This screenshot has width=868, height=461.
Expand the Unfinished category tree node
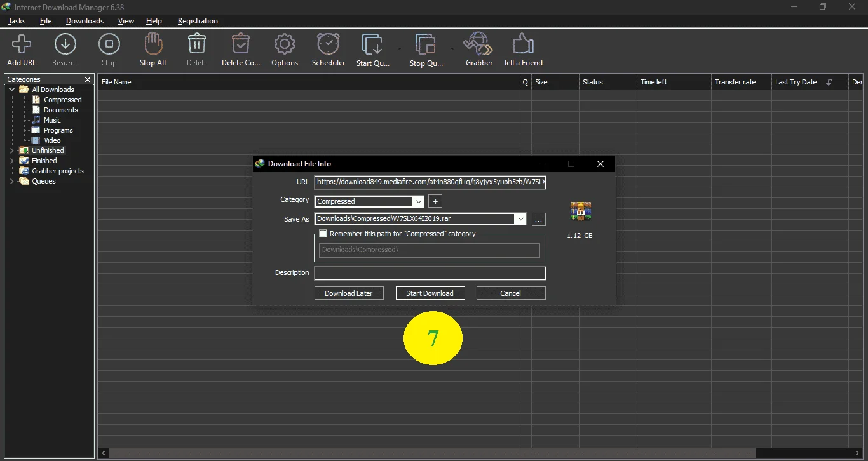pos(12,150)
